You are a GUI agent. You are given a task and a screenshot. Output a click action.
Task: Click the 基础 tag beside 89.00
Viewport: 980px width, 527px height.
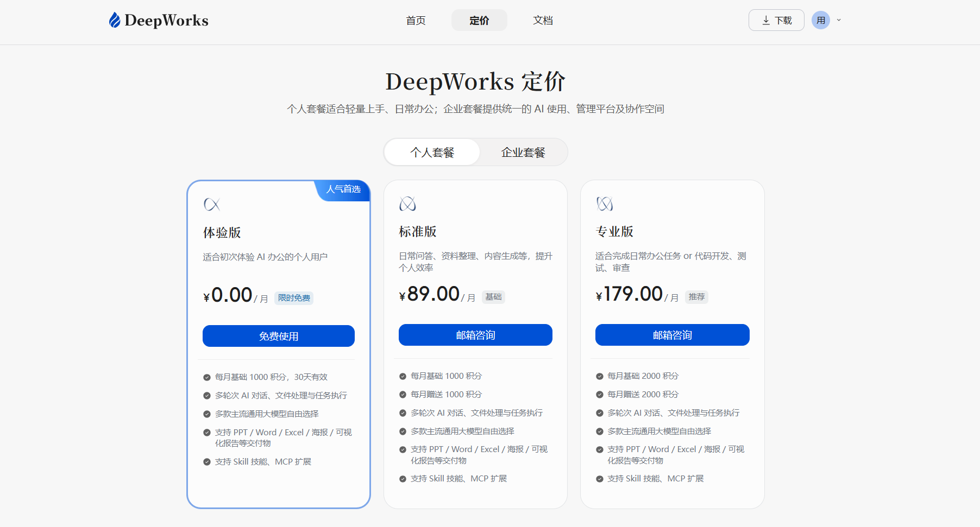click(493, 297)
